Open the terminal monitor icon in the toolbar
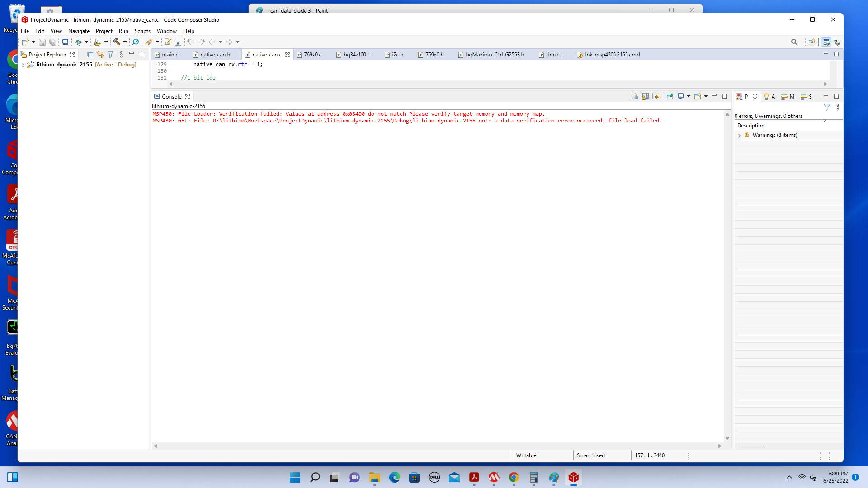Viewport: 868px width, 488px height. tap(65, 42)
